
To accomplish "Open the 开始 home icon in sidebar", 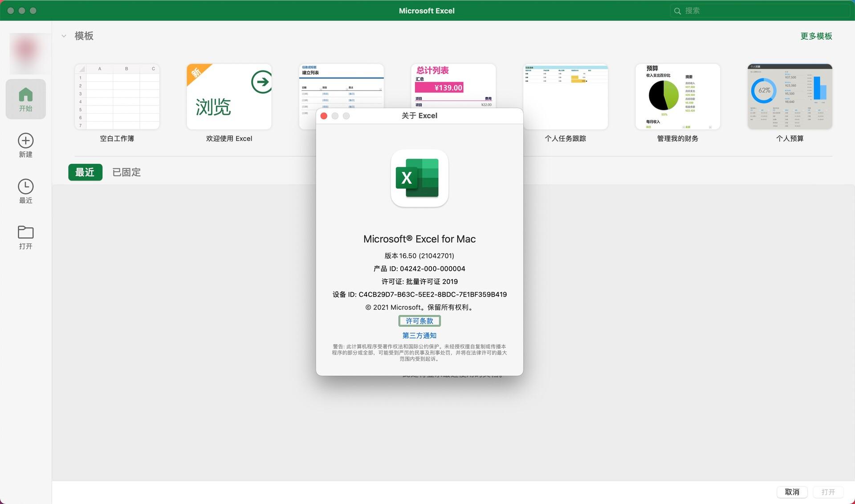I will (25, 99).
